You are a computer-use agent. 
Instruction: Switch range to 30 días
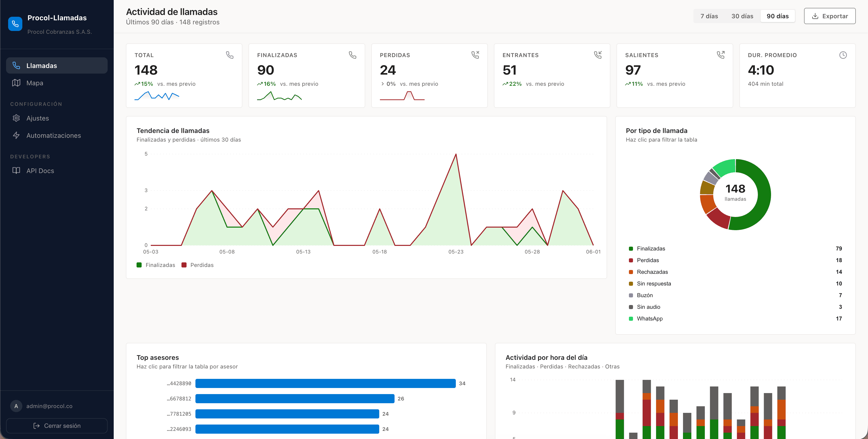[x=742, y=16]
